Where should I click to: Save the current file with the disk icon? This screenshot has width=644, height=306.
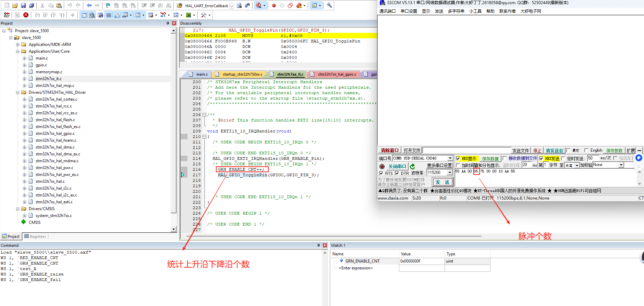(23, 5)
